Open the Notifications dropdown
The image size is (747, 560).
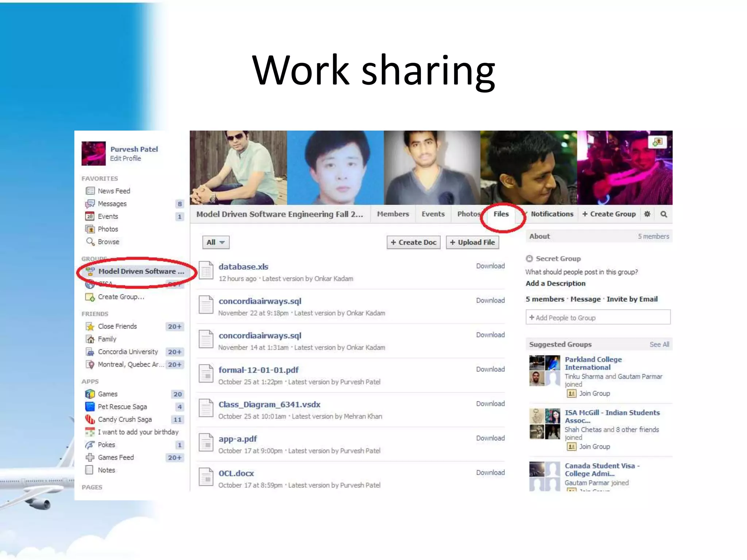click(551, 214)
